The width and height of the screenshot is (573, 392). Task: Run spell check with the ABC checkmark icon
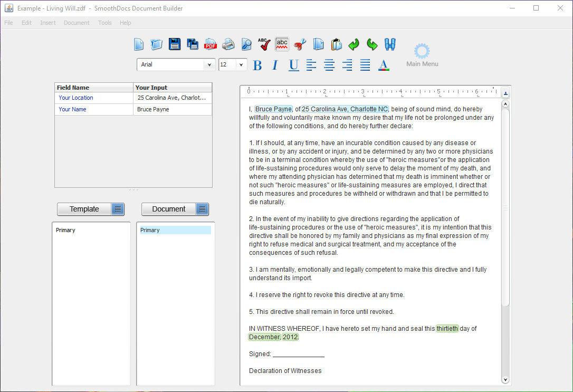click(264, 44)
